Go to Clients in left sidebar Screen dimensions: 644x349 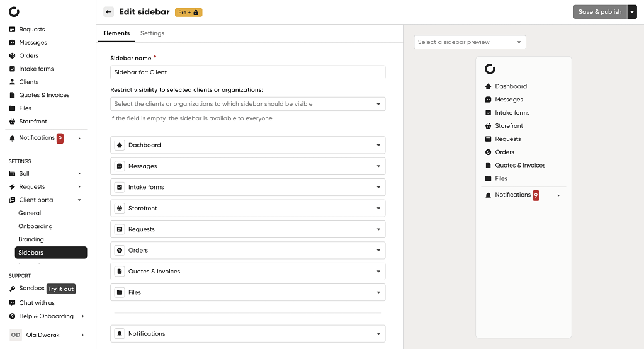(29, 83)
